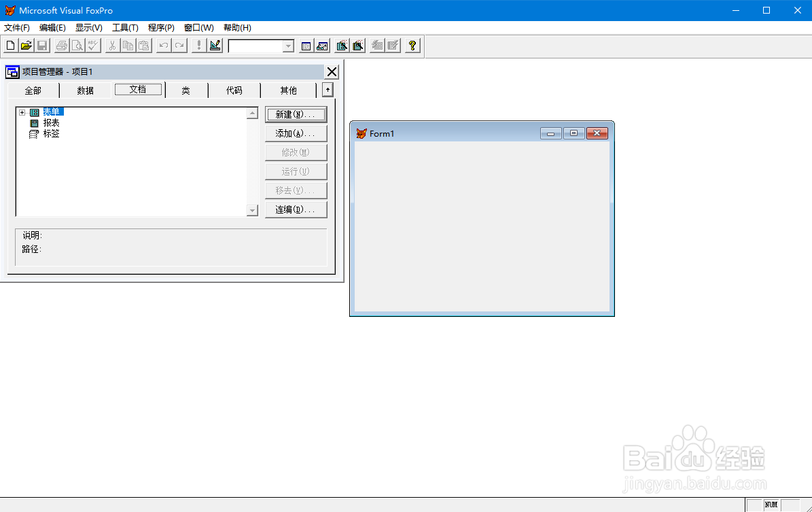Select 标签 in the project tree
Image resolution: width=812 pixels, height=512 pixels.
tap(51, 134)
